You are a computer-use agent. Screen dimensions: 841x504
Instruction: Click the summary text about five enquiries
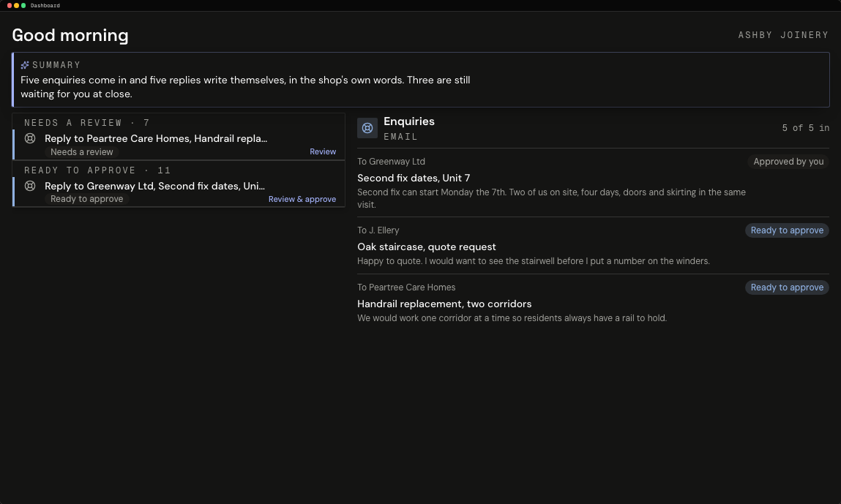point(245,87)
